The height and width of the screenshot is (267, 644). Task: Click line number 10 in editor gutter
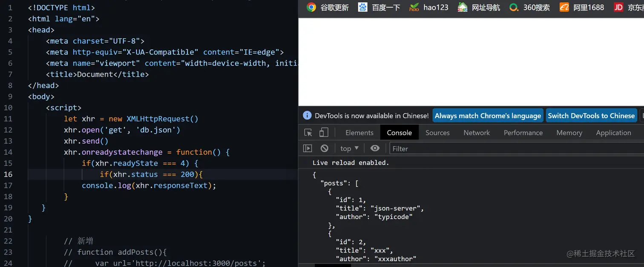[8, 107]
